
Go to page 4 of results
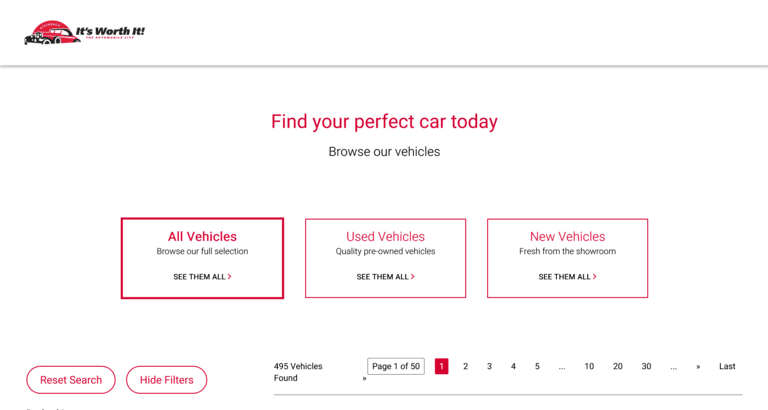[x=513, y=366]
